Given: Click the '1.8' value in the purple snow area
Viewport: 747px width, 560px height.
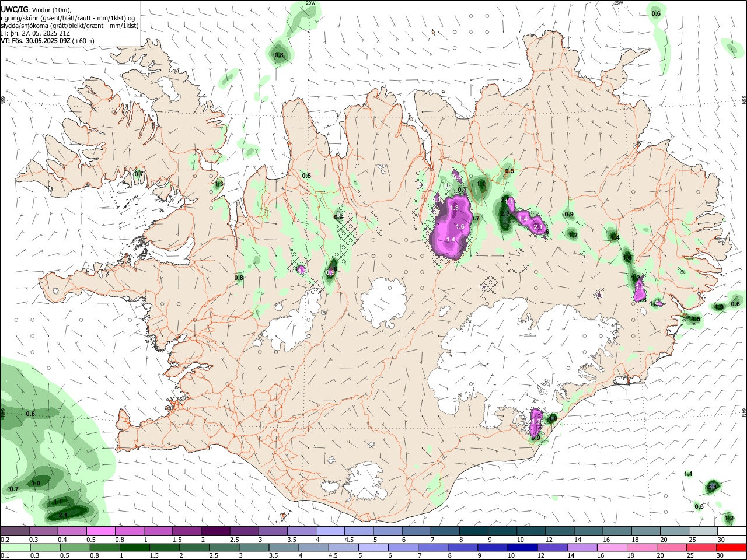Looking at the screenshot, I should click(454, 208).
